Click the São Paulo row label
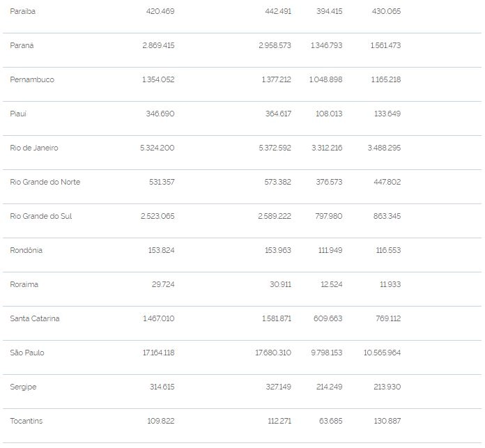This screenshot has width=485, height=448. 27,353
